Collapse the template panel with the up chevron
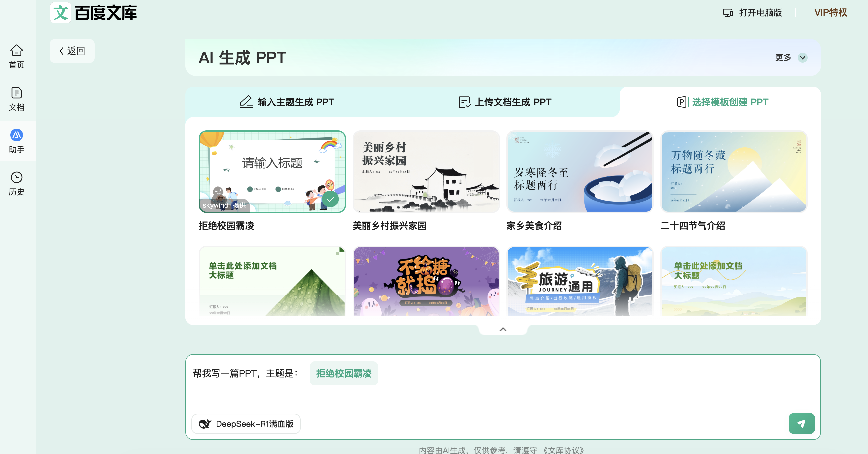Viewport: 868px width, 454px height. (x=503, y=329)
